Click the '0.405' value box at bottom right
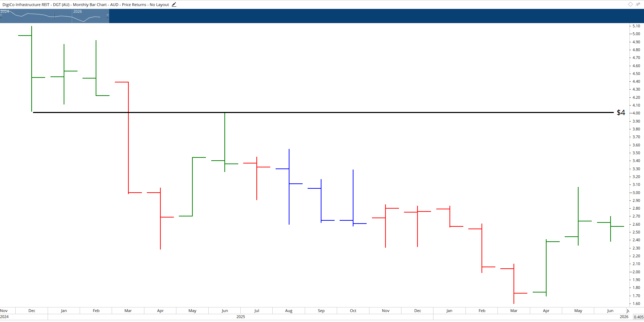644x322 pixels. pyautogui.click(x=639, y=317)
